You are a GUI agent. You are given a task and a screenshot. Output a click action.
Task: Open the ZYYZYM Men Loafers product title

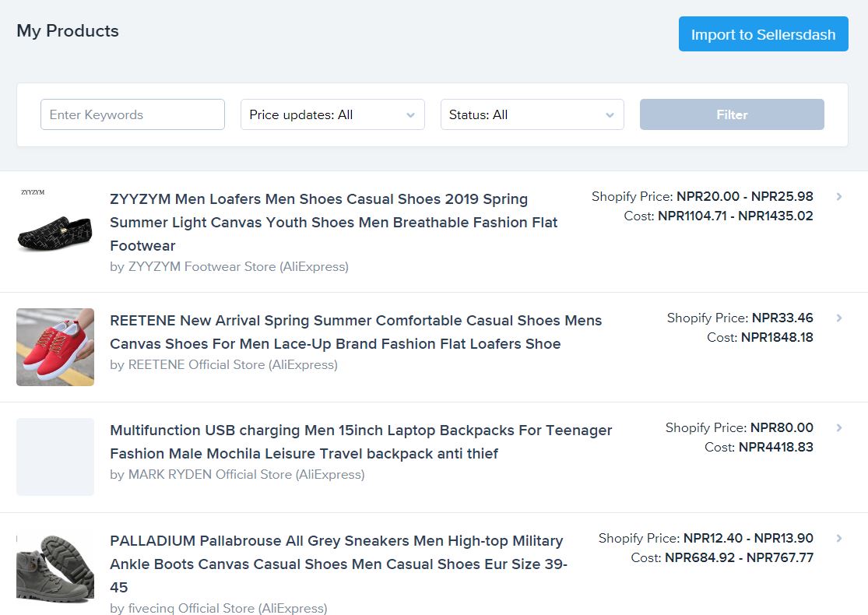point(333,222)
